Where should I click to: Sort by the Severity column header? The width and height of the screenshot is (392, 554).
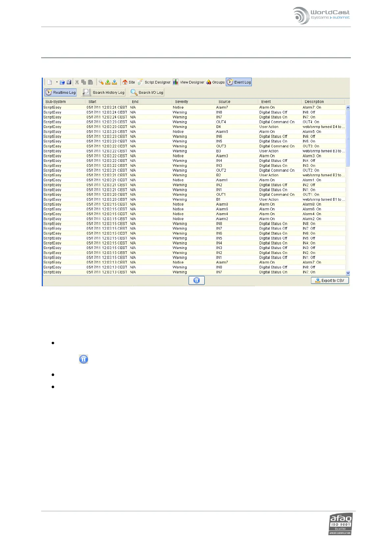193,102
